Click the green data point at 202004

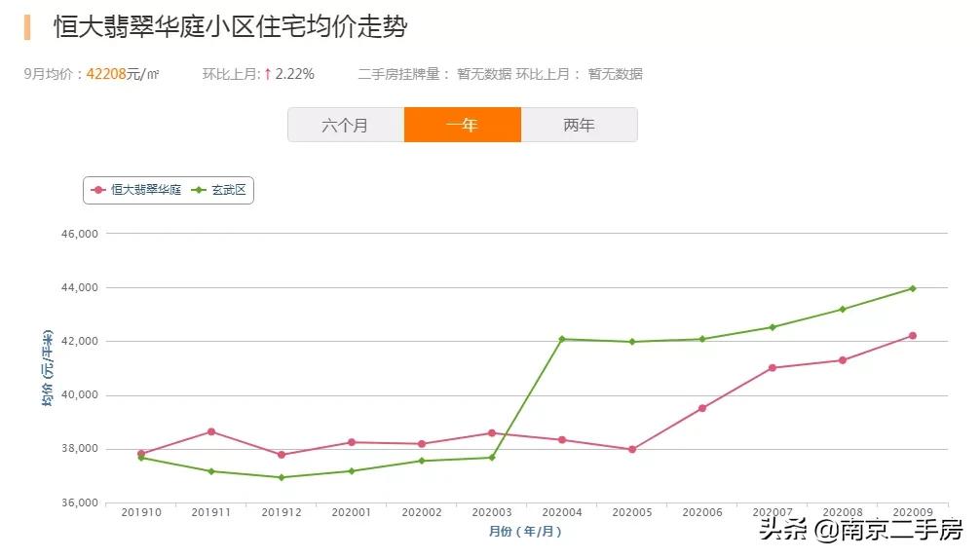562,339
